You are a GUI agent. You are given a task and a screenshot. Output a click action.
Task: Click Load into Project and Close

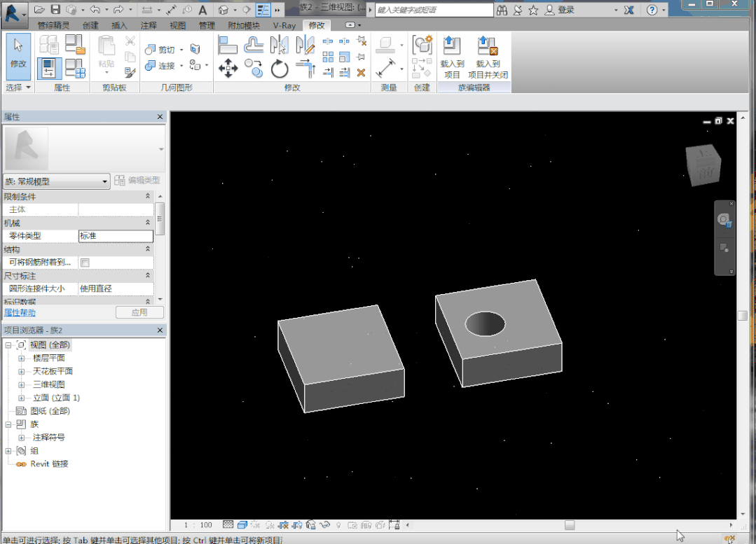click(x=487, y=57)
